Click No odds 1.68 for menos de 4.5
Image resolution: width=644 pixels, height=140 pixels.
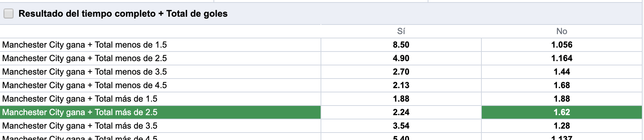pos(562,85)
